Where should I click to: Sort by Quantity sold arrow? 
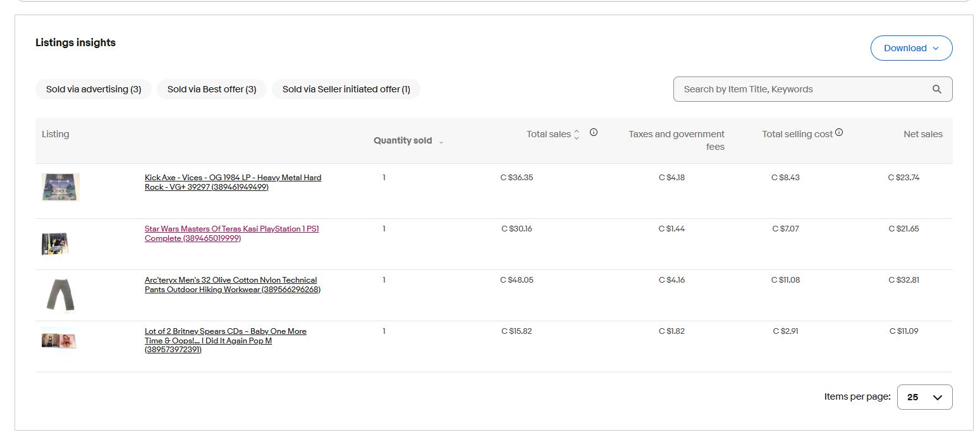(x=441, y=142)
